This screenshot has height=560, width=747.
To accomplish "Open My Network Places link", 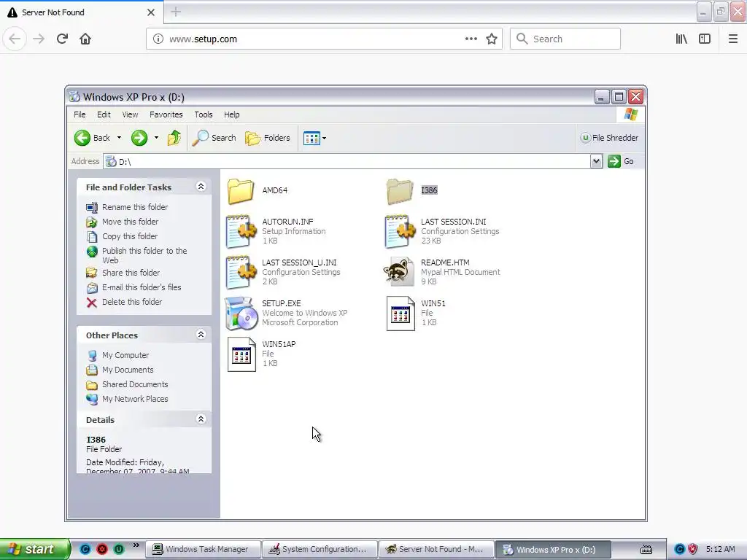I will point(135,399).
